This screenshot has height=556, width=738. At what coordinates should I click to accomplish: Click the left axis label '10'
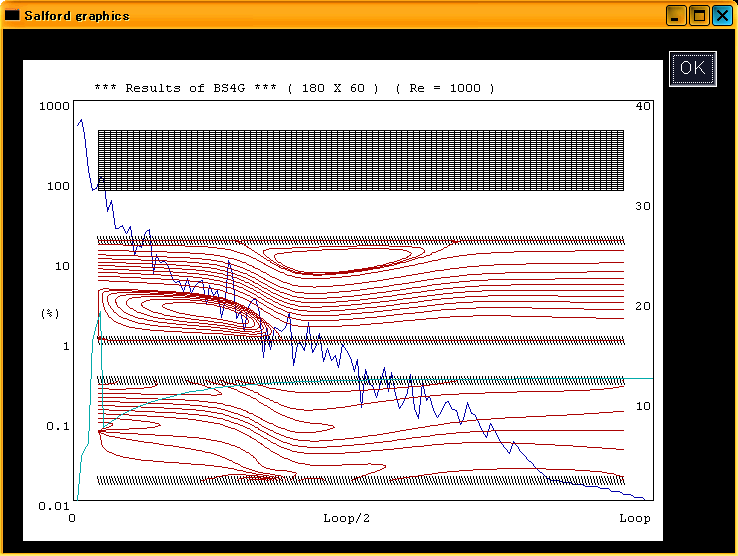(x=62, y=266)
